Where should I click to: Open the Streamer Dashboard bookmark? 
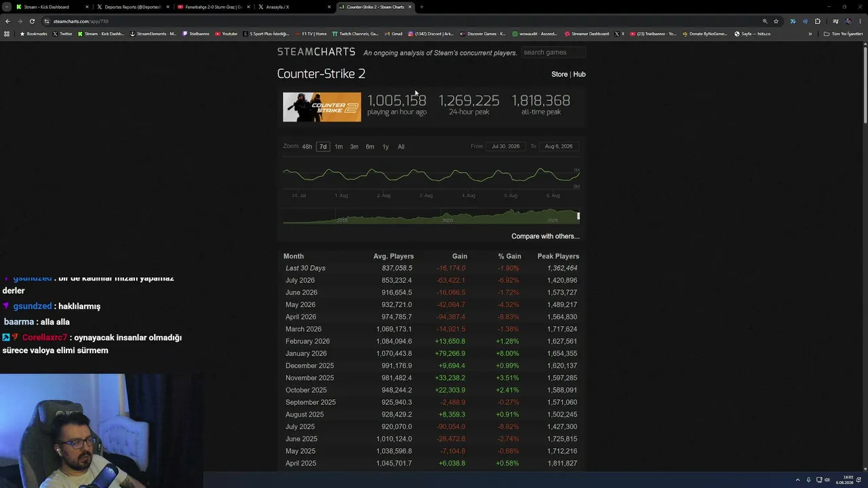587,33
